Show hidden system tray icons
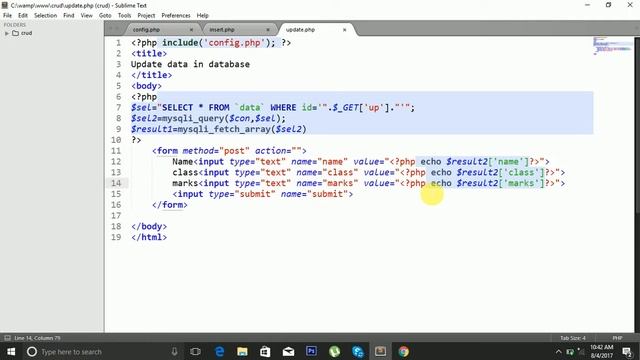Viewport: 640px width, 360px height. (x=558, y=351)
